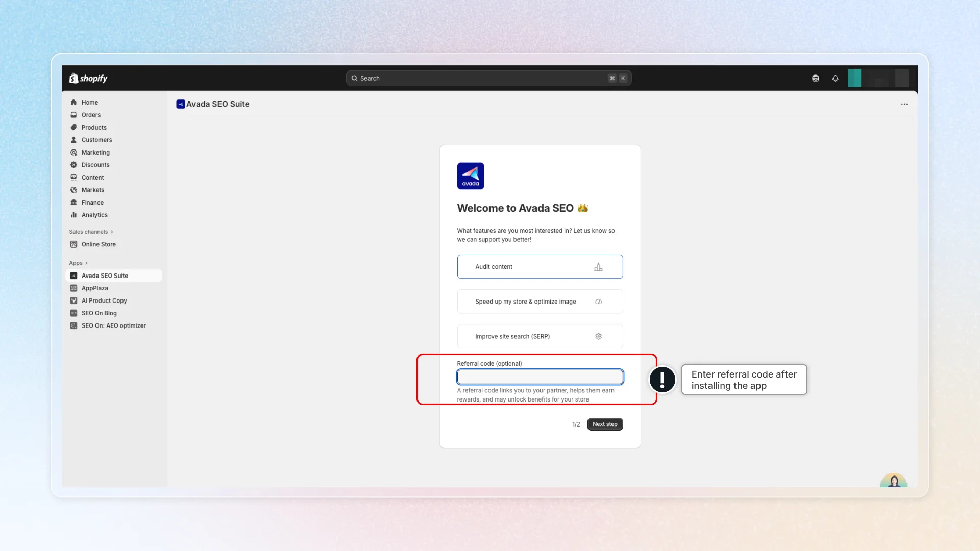Click the Discounts badge icon
This screenshot has height=551, width=980.
pyautogui.click(x=73, y=165)
